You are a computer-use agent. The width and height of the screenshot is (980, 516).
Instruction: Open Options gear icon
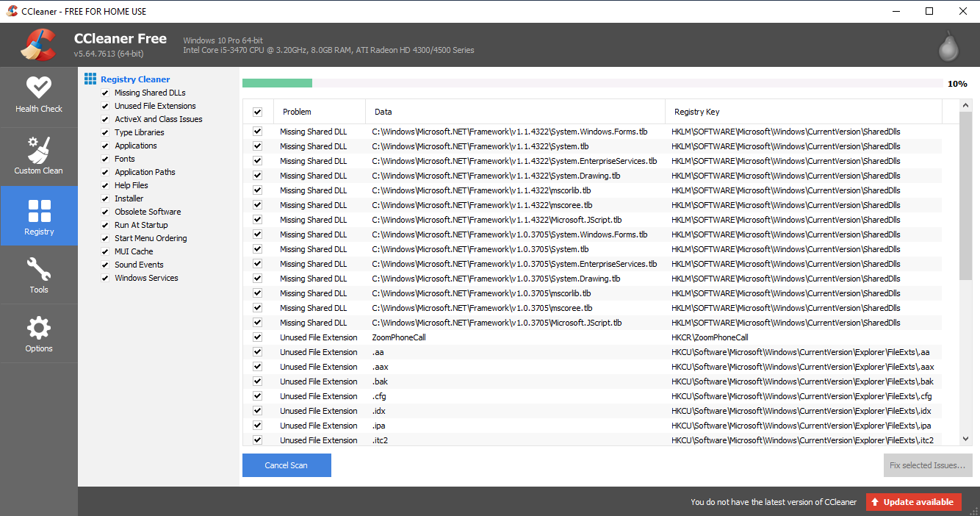(x=39, y=329)
